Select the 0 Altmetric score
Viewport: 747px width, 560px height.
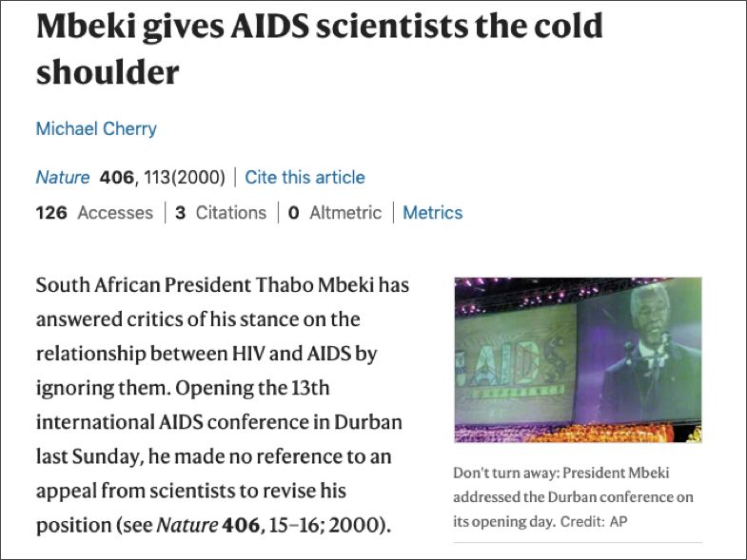click(335, 212)
